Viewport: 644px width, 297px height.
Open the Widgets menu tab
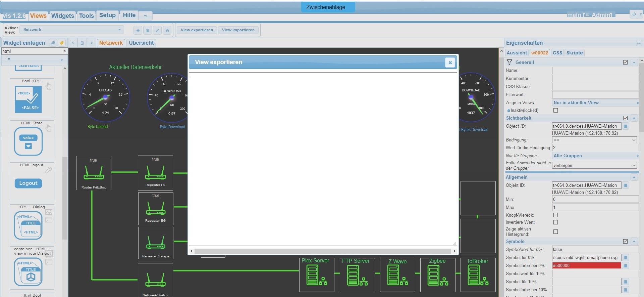(63, 16)
